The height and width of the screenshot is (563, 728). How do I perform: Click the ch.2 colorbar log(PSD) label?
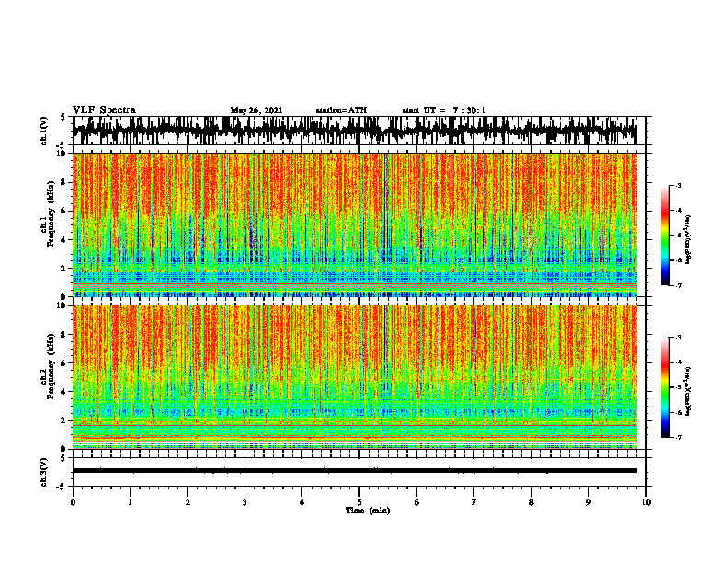click(688, 391)
